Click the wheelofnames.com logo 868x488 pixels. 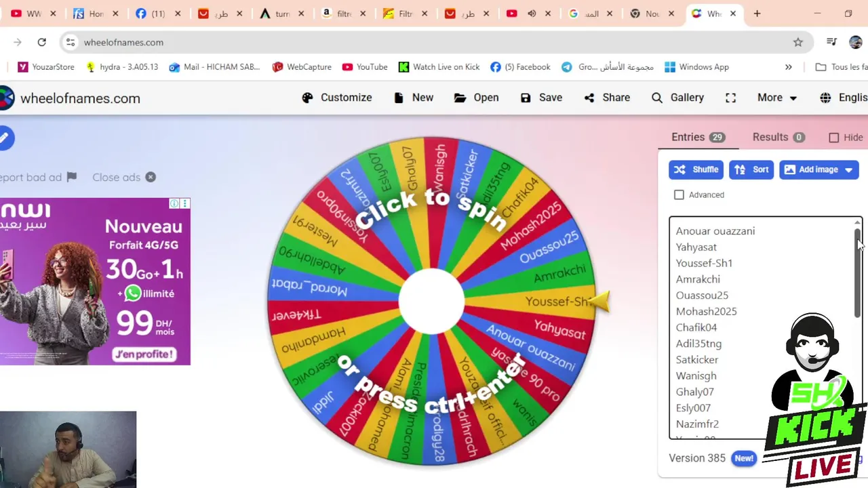pos(71,98)
